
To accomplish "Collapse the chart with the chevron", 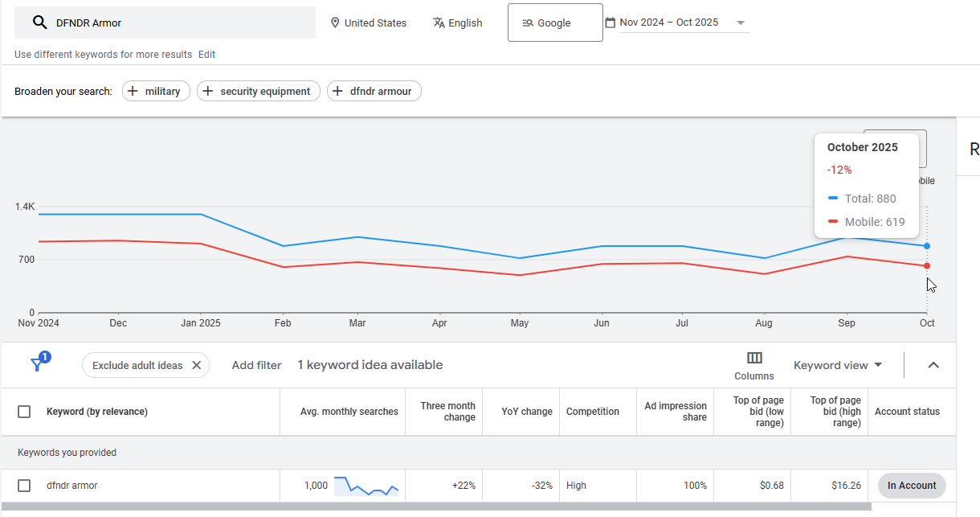I will [933, 365].
